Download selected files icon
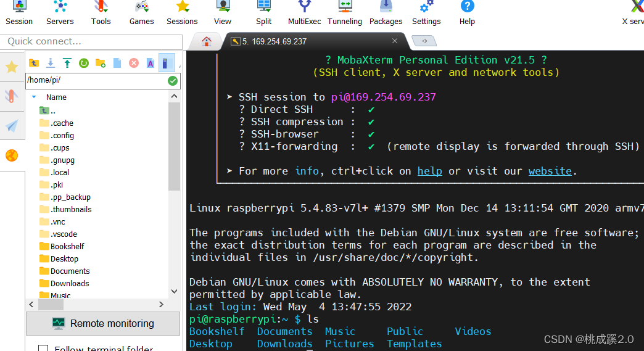 51,63
